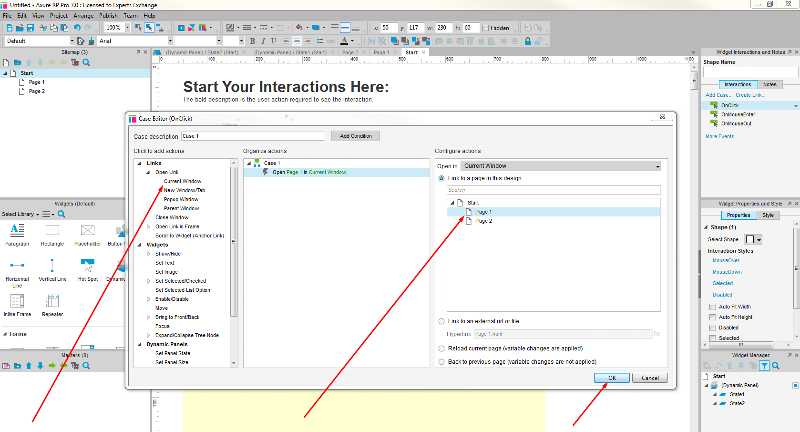
Task: Click the blue move up arrow in the Masters toolbar
Action: pos(29,366)
